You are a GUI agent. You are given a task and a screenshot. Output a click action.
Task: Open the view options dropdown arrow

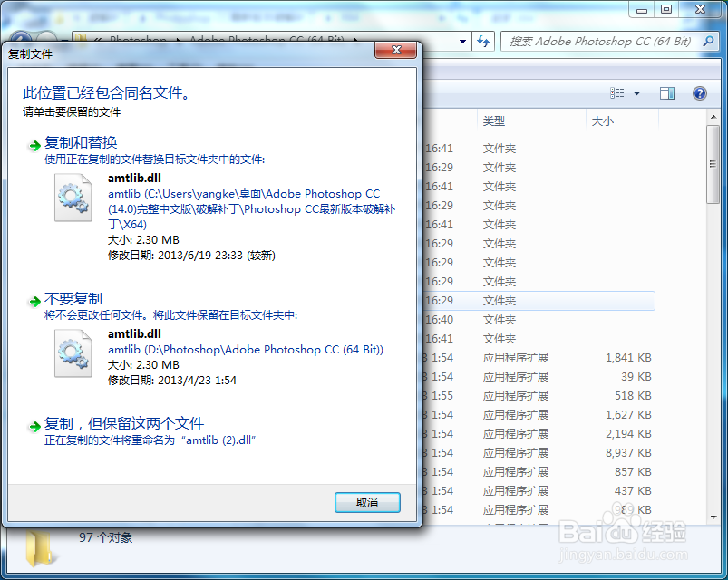click(x=636, y=92)
